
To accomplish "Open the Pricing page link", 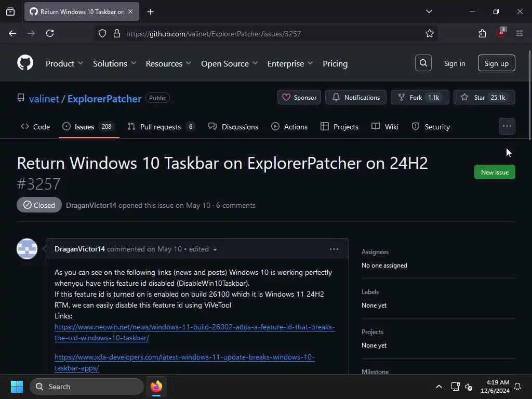I will (x=335, y=63).
